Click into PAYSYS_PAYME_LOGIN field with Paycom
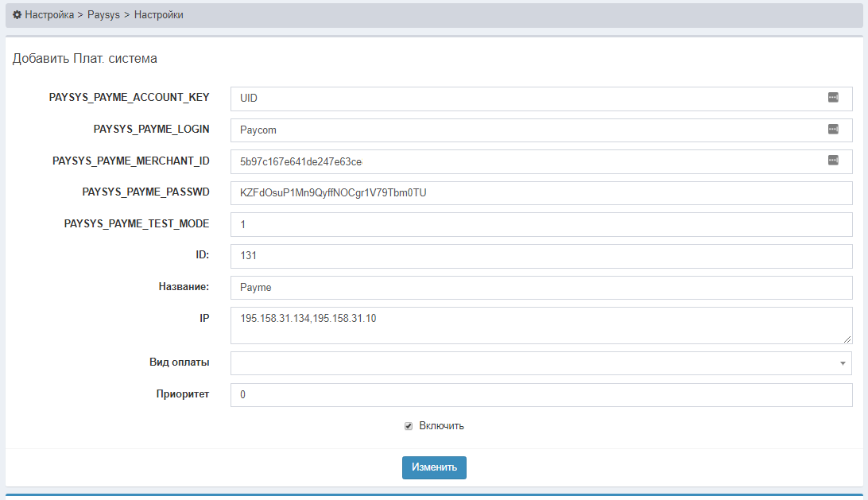This screenshot has width=868, height=500. [x=525, y=130]
